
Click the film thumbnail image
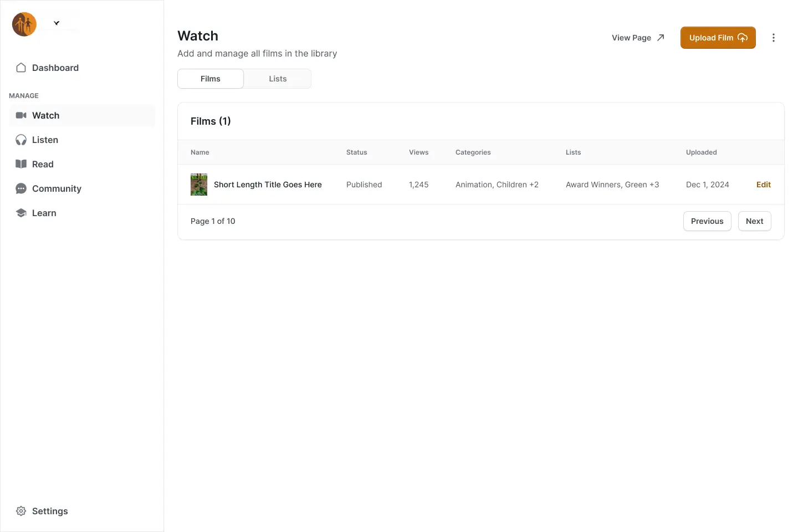199,185
